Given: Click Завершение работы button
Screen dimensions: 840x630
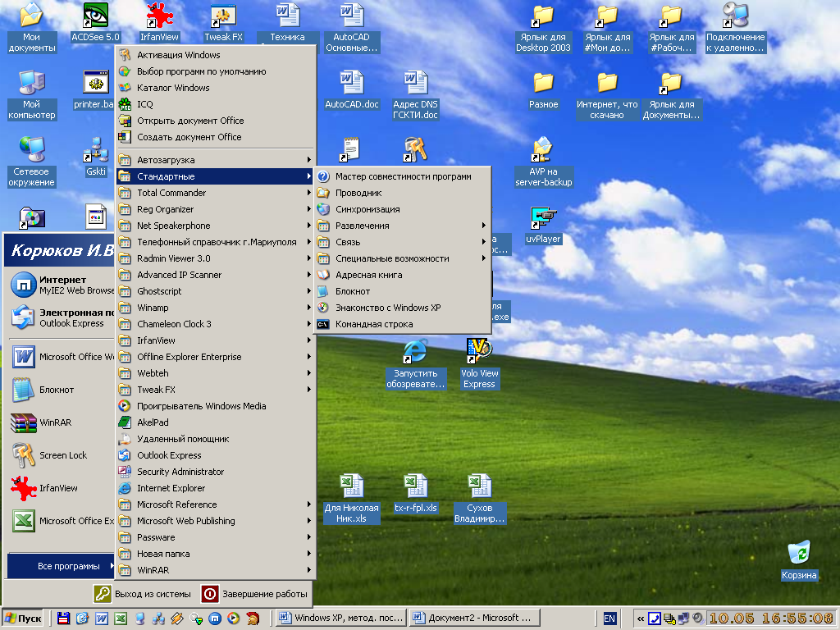Looking at the screenshot, I should 254,594.
